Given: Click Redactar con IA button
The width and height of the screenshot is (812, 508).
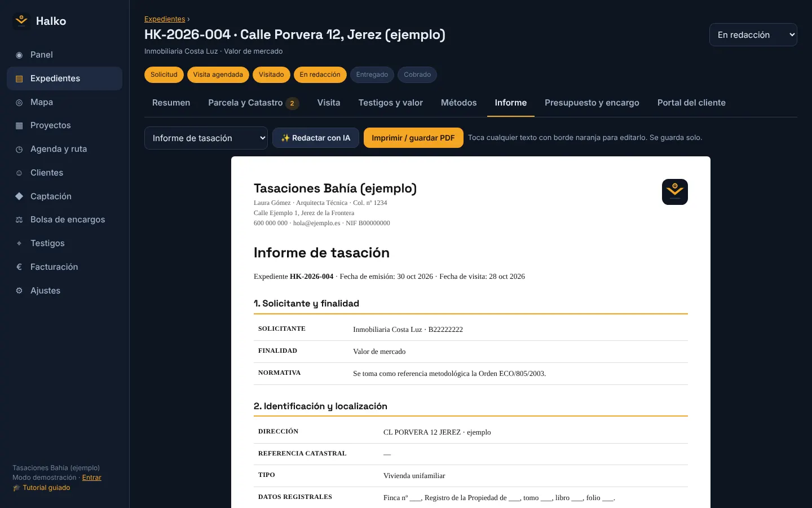Looking at the screenshot, I should pyautogui.click(x=316, y=138).
